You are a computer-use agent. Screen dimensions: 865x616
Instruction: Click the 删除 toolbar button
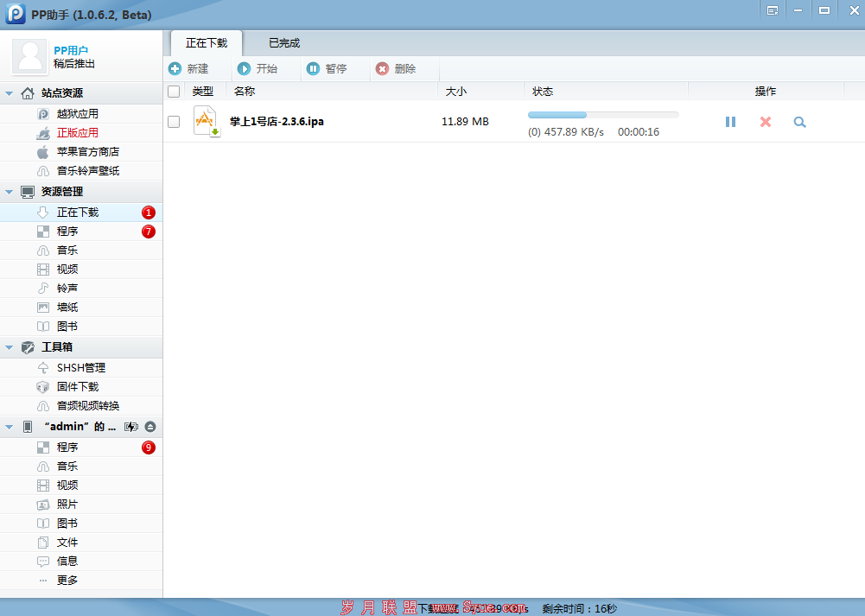click(x=396, y=69)
